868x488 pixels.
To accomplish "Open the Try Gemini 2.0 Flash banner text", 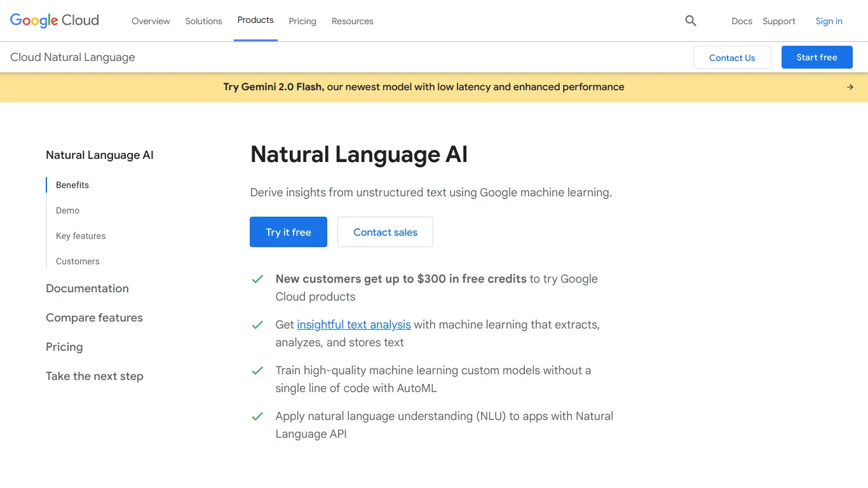I will [424, 87].
